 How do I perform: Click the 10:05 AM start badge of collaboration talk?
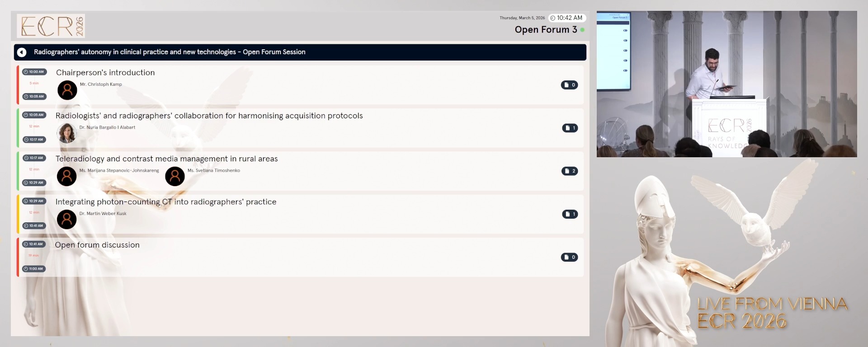[34, 115]
